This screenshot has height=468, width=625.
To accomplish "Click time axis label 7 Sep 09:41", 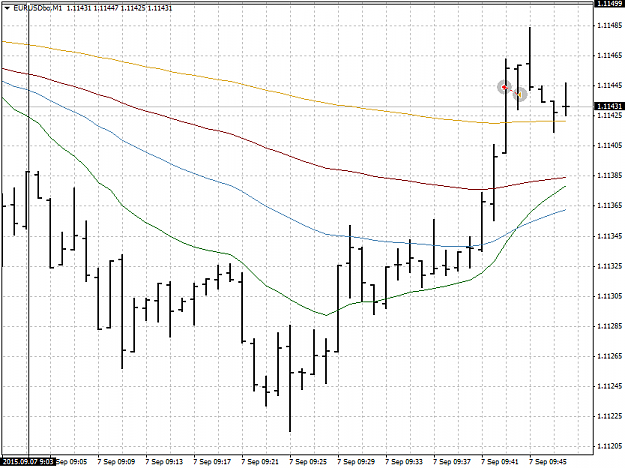I will pos(500,462).
